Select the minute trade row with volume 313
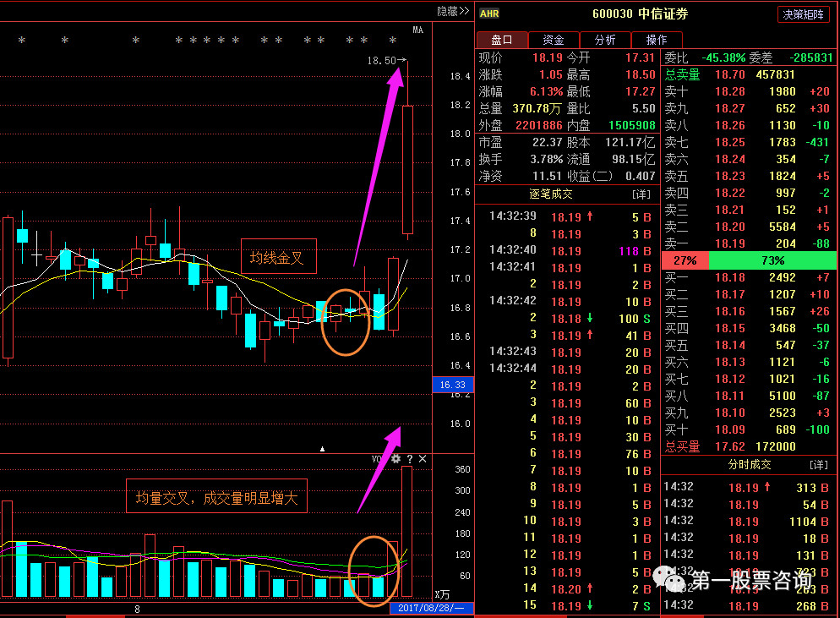 point(746,487)
